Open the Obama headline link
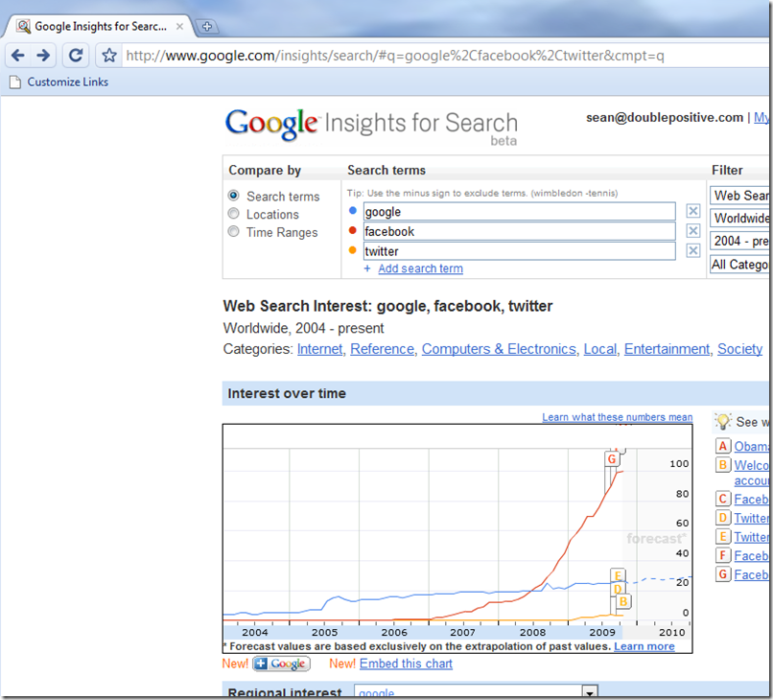Screen dimensions: 773x700 (x=751, y=446)
